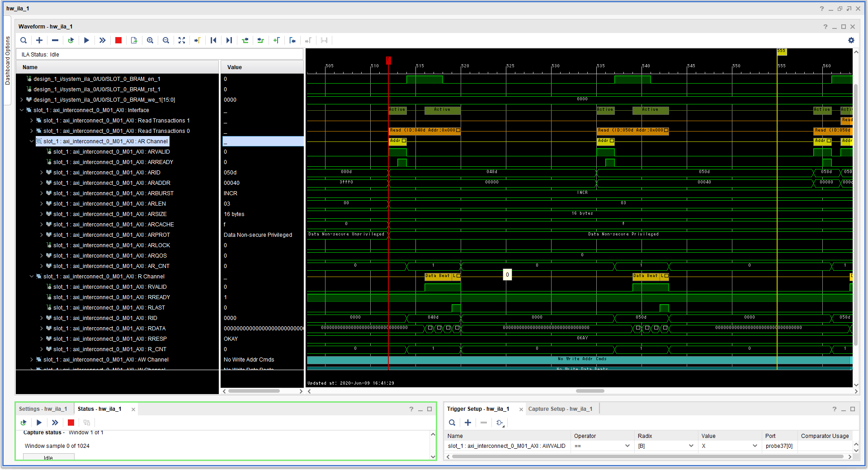The height and width of the screenshot is (470, 868).
Task: Toggle auto re-trigger in the waveform toolbar
Action: [x=71, y=40]
